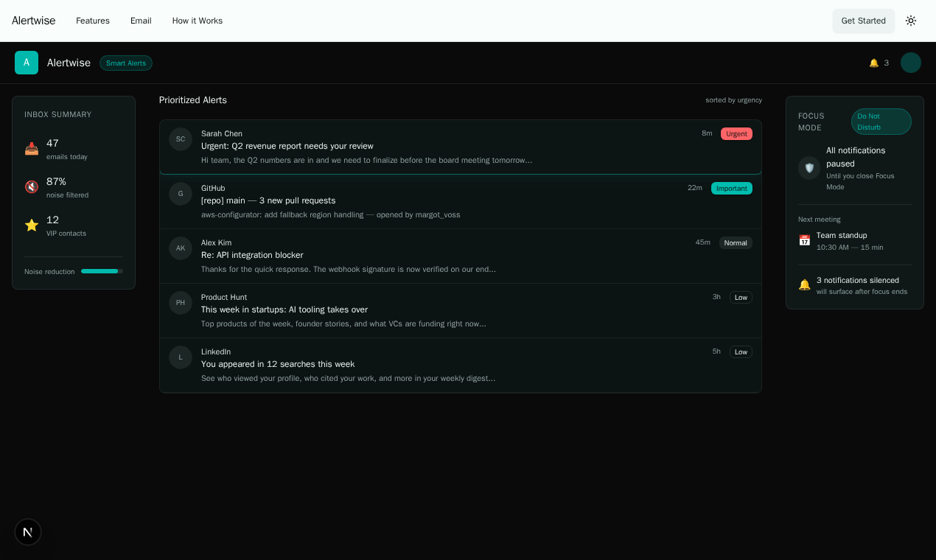Image resolution: width=936 pixels, height=560 pixels.
Task: Click the '8m' timestamp on Sarah Chen's email
Action: [707, 133]
